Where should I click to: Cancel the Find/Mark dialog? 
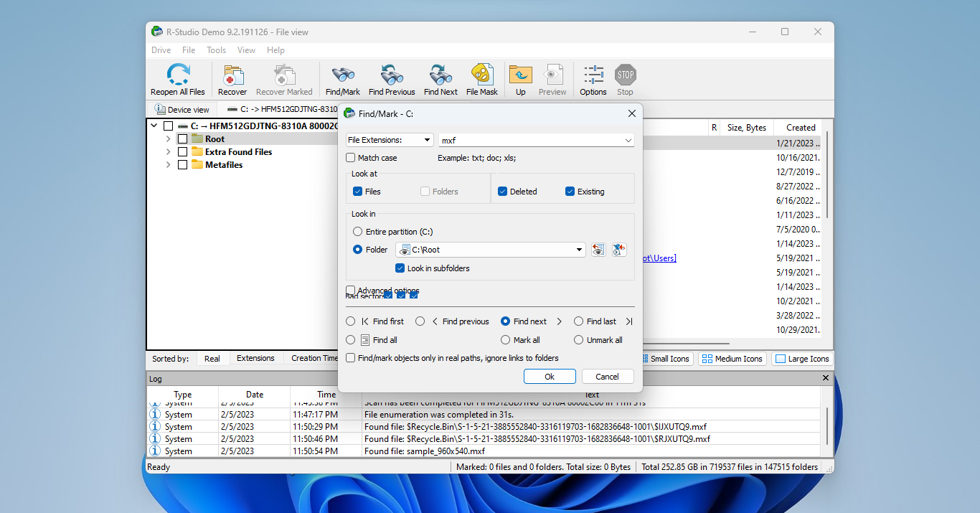coord(607,377)
